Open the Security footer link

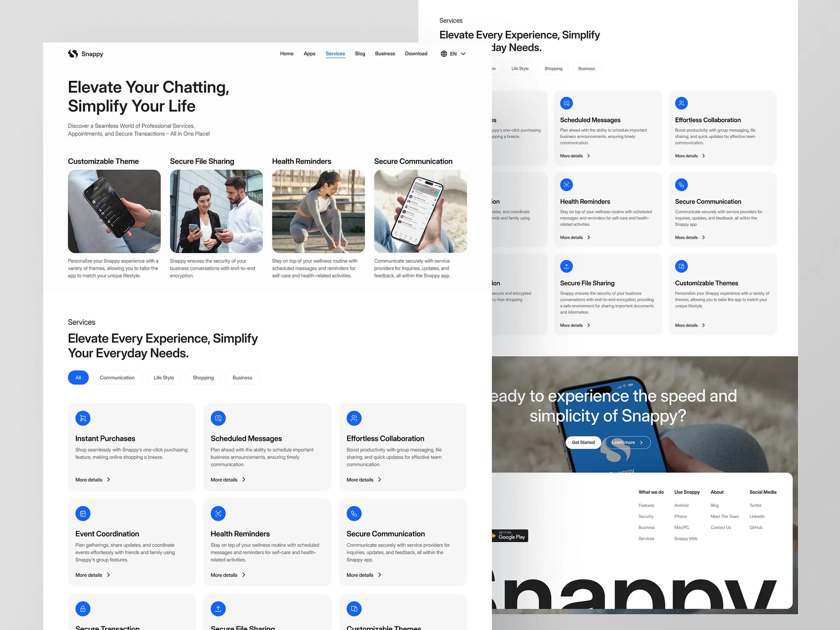pos(646,516)
